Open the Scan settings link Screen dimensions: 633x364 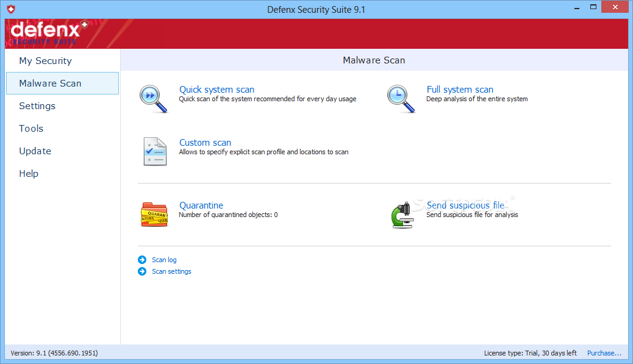coord(171,271)
